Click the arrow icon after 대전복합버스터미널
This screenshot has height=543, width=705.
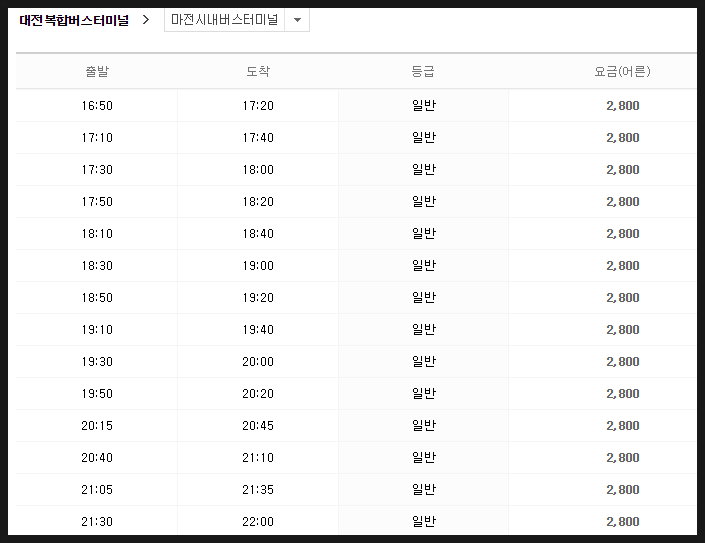145,20
